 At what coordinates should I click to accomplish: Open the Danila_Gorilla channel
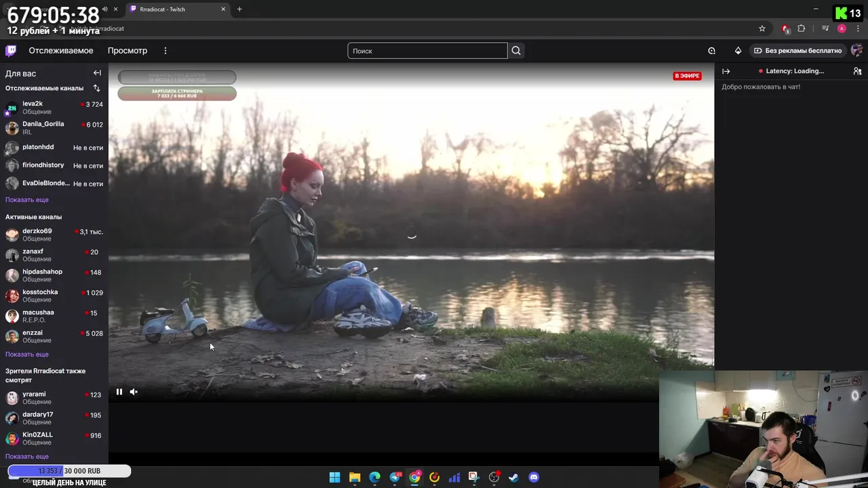click(54, 128)
